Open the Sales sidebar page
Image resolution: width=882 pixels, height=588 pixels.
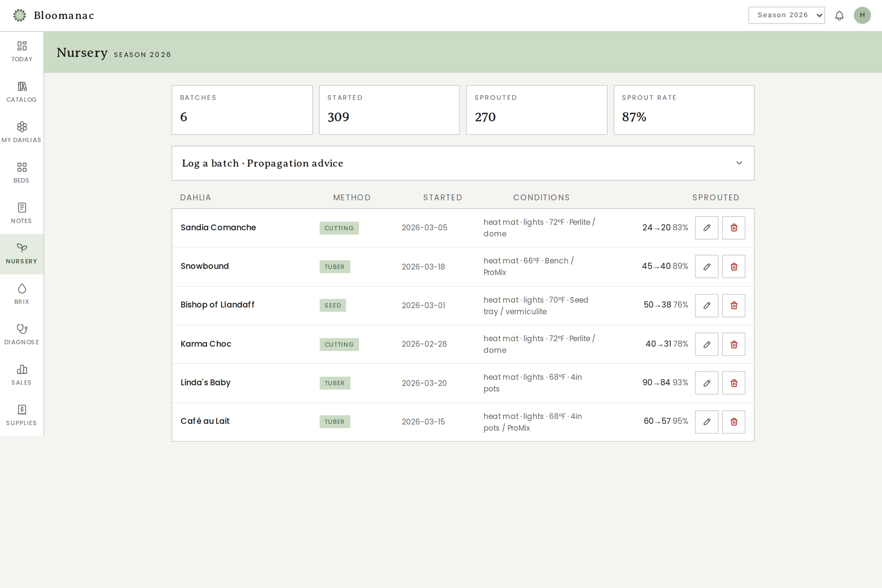[x=22, y=375]
